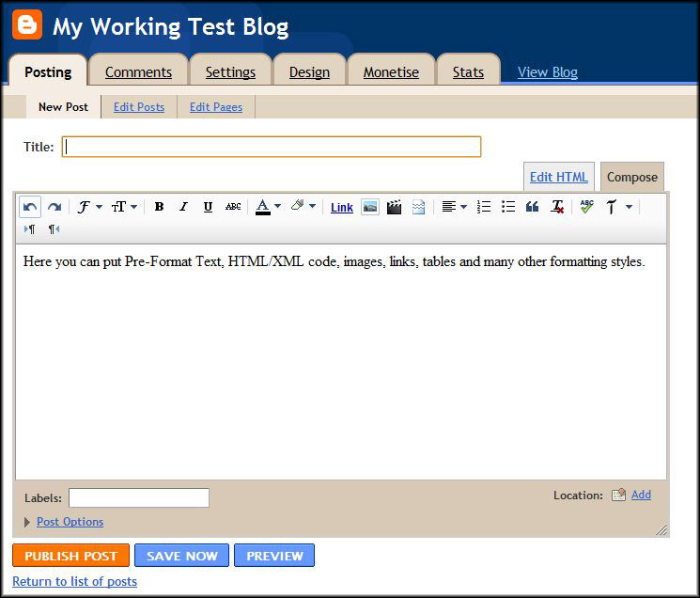Screen dimensions: 700x598
Task: Open the Design tab
Action: coord(309,71)
